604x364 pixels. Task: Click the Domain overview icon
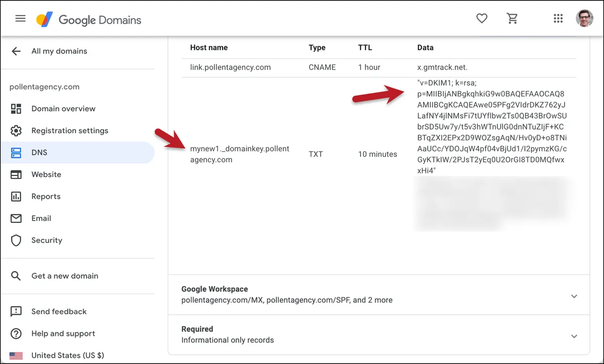point(16,109)
